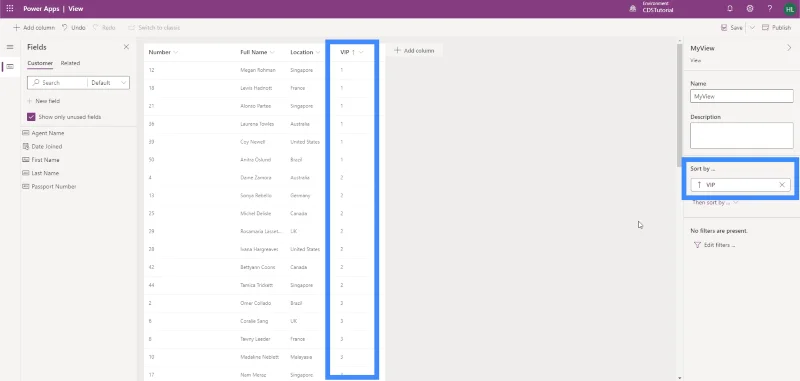This screenshot has width=800, height=381.
Task: Toggle the hamburger navigation menu
Action: click(x=10, y=47)
